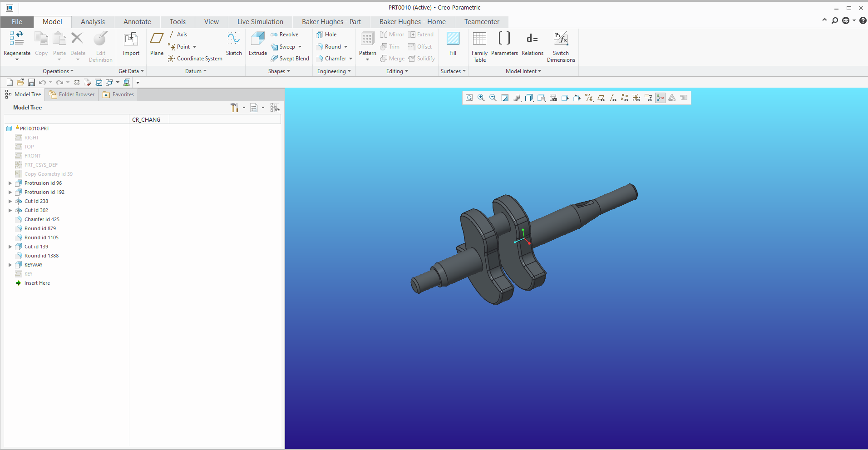Toggle spin center visibility
868x450 pixels.
coord(661,98)
